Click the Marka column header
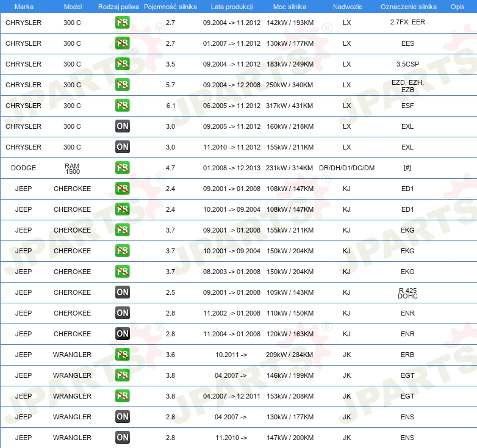This screenshot has width=477, height=448. point(24,7)
